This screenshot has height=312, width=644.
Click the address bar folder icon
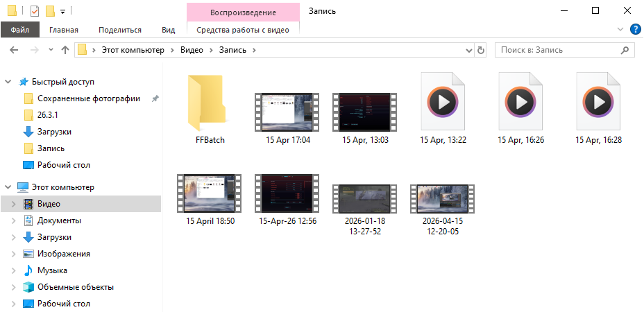click(x=82, y=50)
